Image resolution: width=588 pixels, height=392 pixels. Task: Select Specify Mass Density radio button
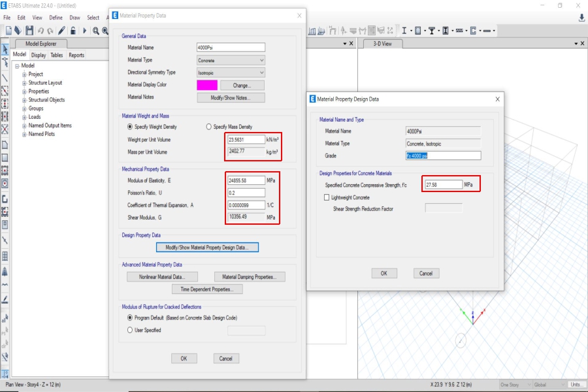point(208,127)
